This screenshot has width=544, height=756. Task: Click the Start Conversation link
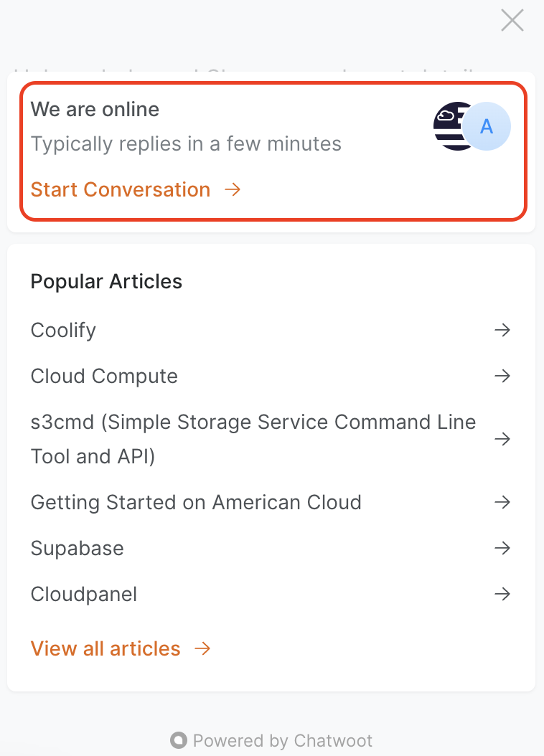point(121,189)
